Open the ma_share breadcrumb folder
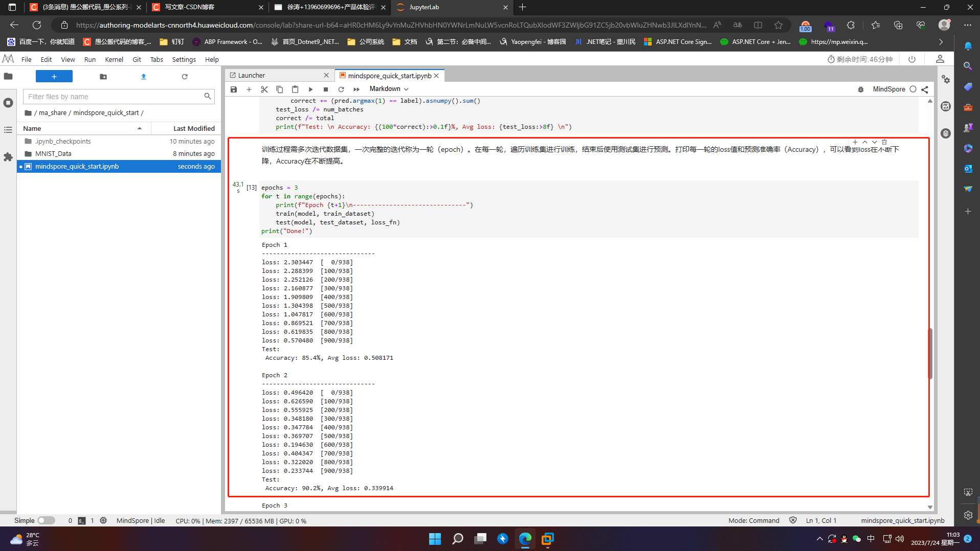Screen dimensions: 980x551 click(x=53, y=112)
